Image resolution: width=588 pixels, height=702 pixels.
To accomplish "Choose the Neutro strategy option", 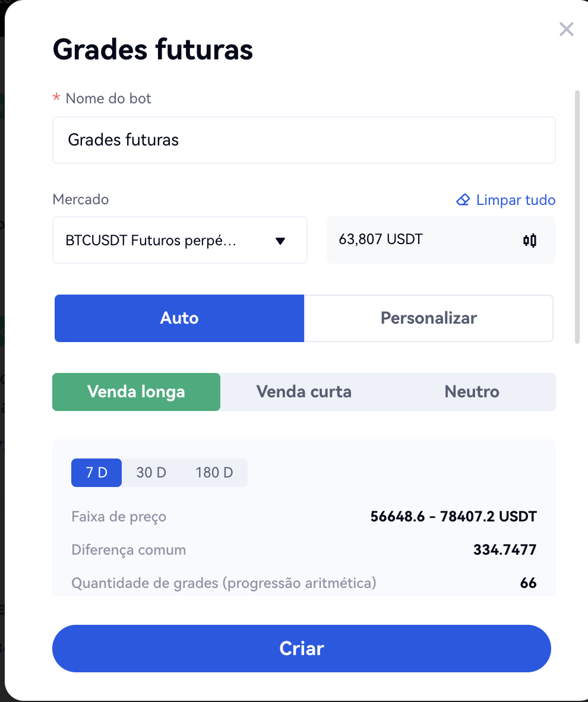I will coord(472,392).
